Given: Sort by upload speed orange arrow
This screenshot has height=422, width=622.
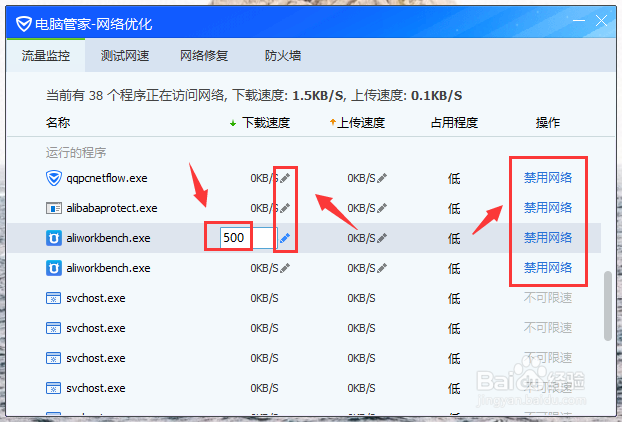Looking at the screenshot, I should coord(332,122).
